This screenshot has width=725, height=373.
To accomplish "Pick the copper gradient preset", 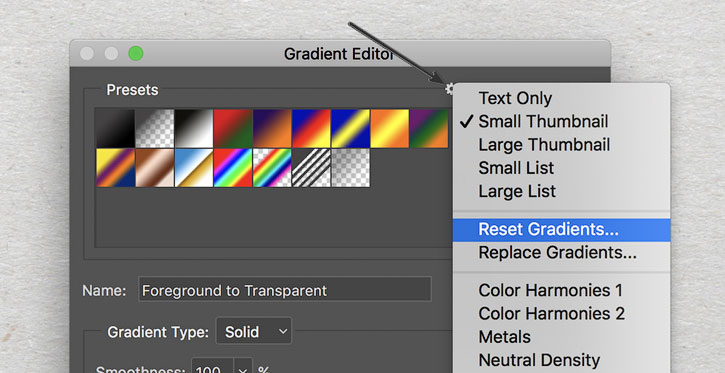I will pos(154,167).
